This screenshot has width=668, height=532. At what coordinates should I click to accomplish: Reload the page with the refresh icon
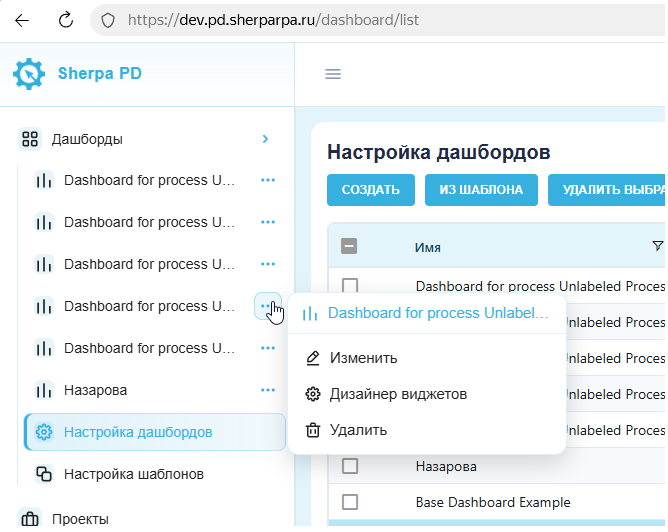click(x=66, y=20)
